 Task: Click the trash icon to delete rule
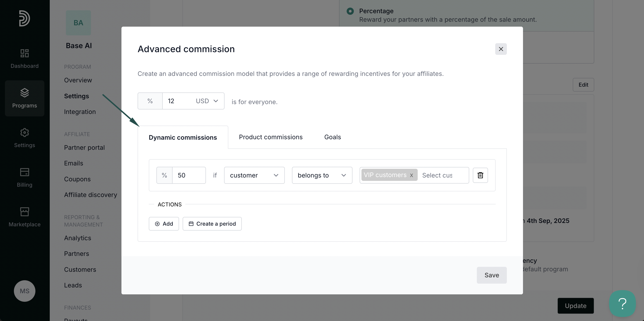coord(480,175)
